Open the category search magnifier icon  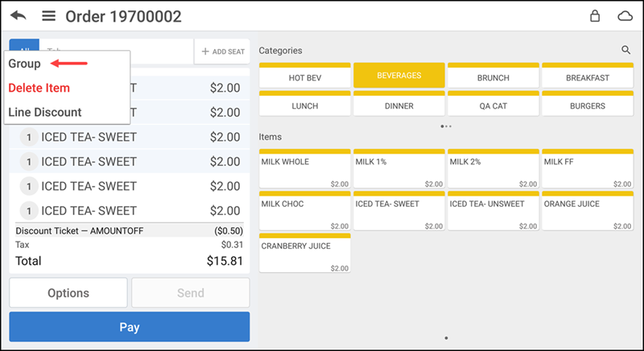point(625,50)
